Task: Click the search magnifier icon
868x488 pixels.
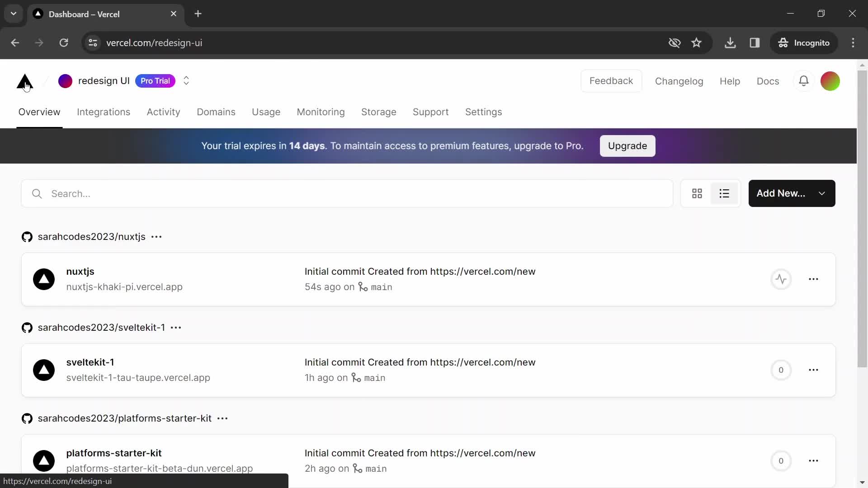Action: [x=37, y=194]
